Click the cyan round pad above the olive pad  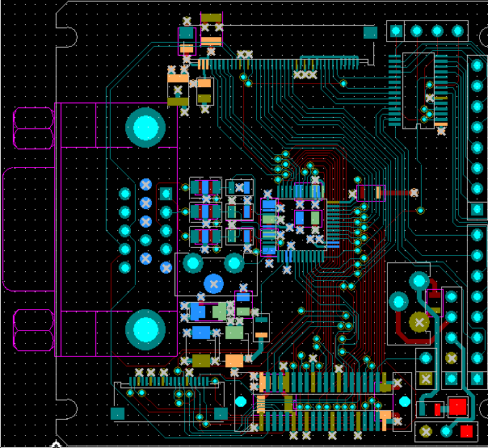(x=419, y=281)
